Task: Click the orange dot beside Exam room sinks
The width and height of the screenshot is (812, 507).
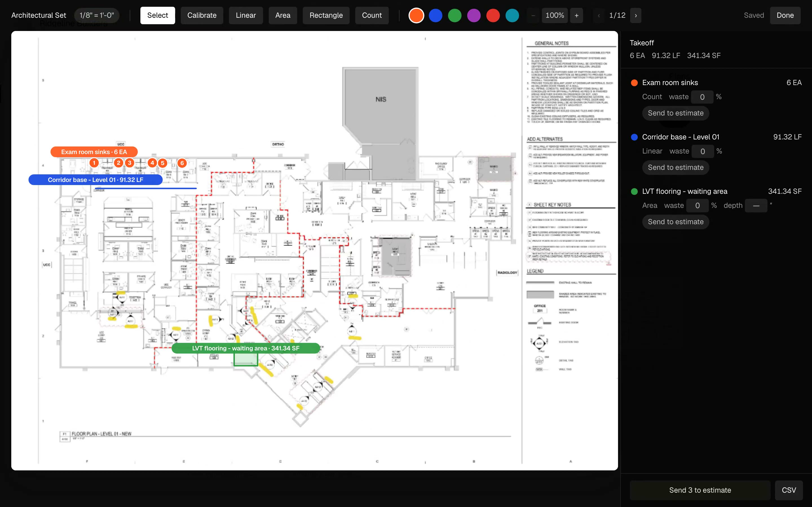Action: click(634, 83)
